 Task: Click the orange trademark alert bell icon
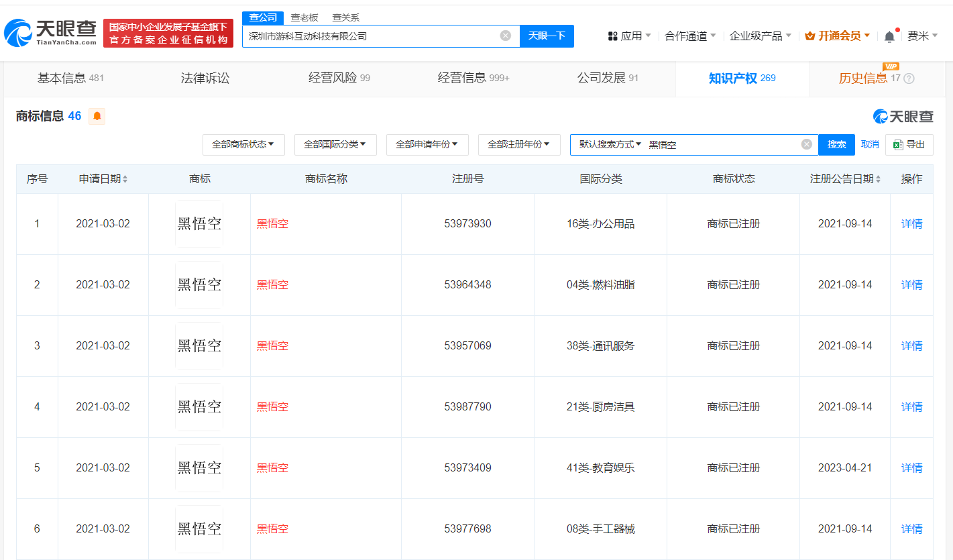97,116
